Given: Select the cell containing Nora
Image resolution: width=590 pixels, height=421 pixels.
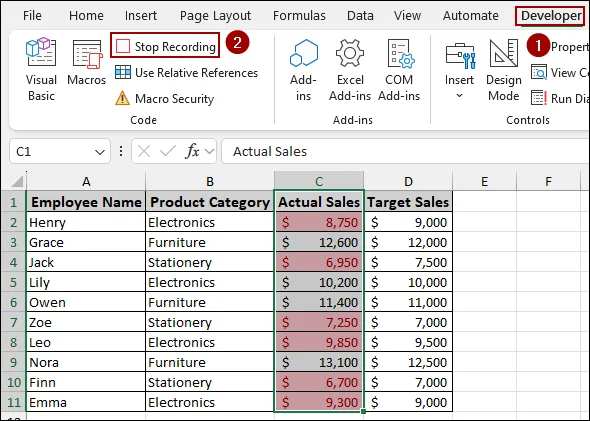Looking at the screenshot, I should coord(86,362).
